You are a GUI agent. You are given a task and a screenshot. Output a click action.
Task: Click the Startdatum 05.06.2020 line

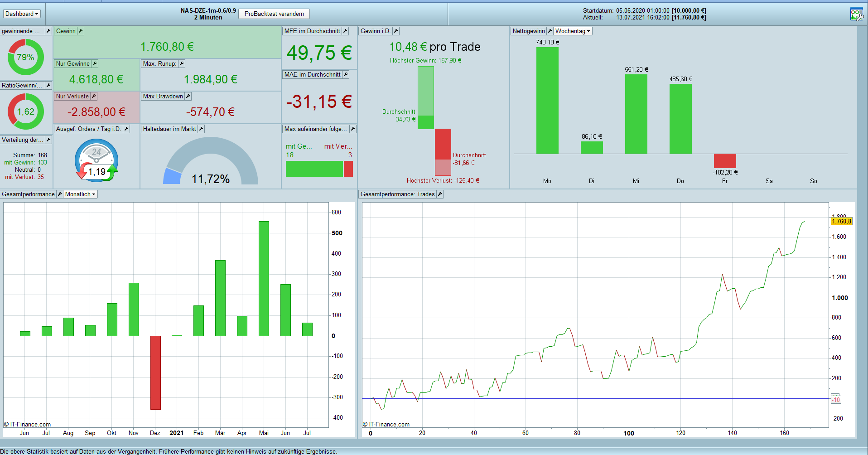point(645,10)
